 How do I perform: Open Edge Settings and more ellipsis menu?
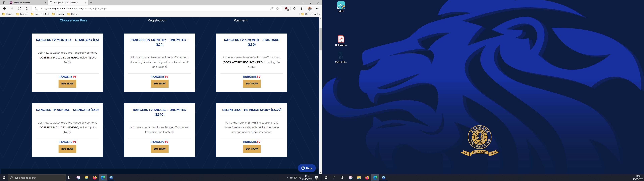click(x=317, y=9)
